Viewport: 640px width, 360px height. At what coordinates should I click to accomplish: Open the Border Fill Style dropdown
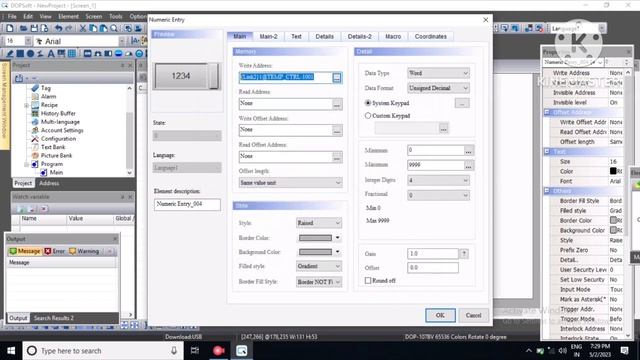pos(319,282)
